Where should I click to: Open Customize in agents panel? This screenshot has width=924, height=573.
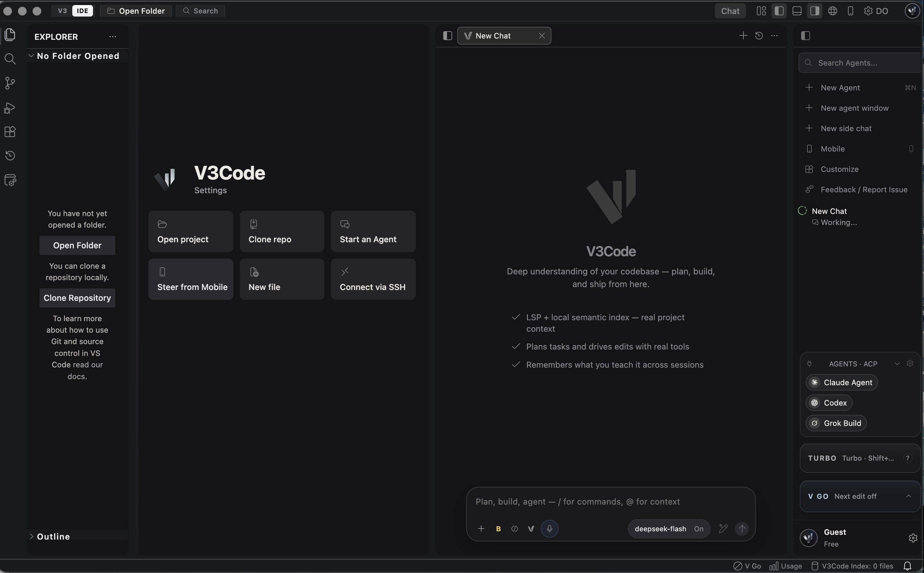[x=860, y=169]
